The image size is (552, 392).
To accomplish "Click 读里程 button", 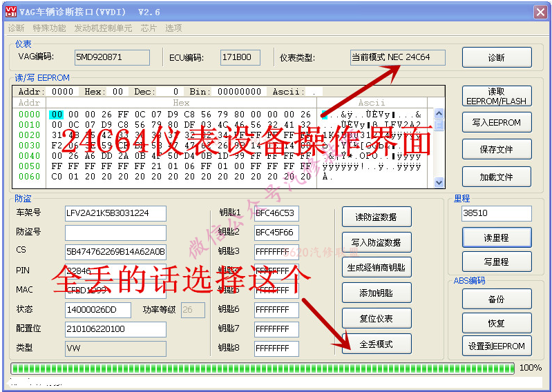I will [x=496, y=237].
